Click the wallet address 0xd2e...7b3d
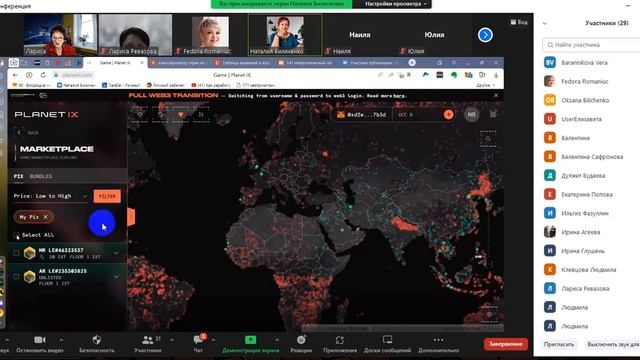Screen dimensions: 640x360 367,115
